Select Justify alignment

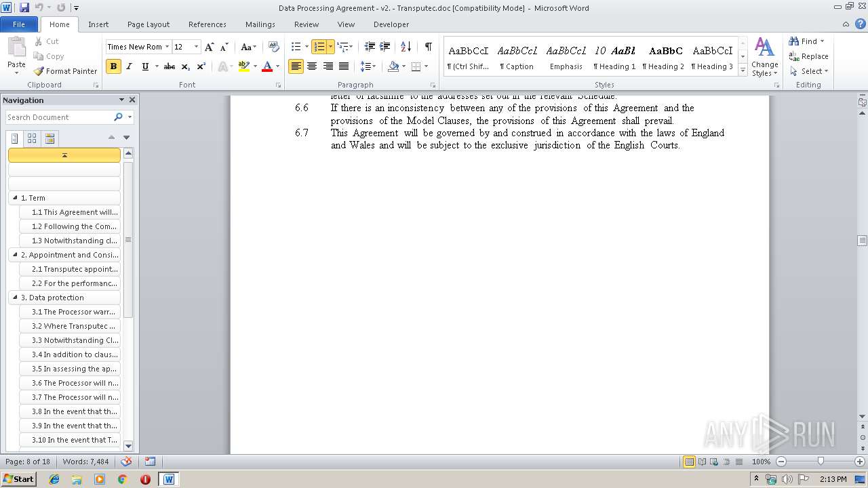(344, 66)
